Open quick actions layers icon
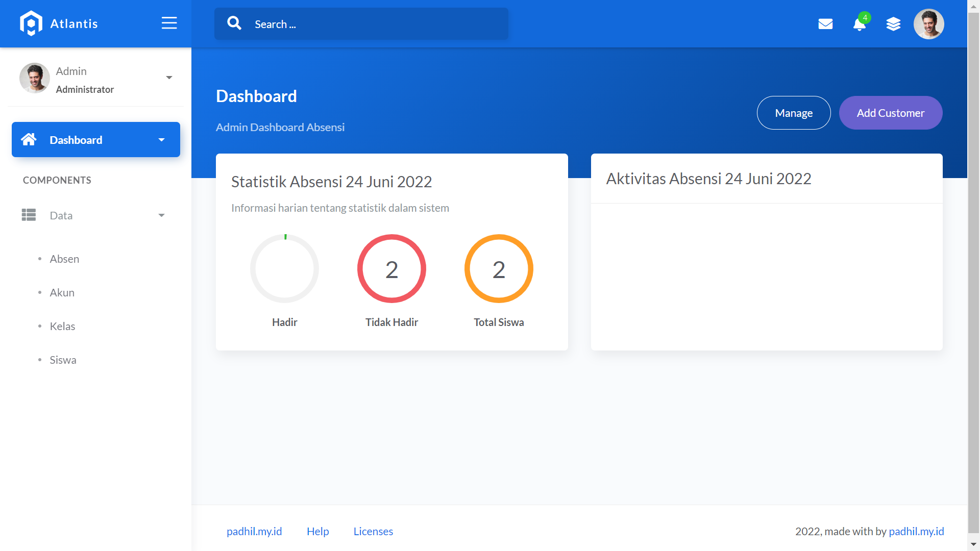The height and width of the screenshot is (551, 980). pos(893,24)
